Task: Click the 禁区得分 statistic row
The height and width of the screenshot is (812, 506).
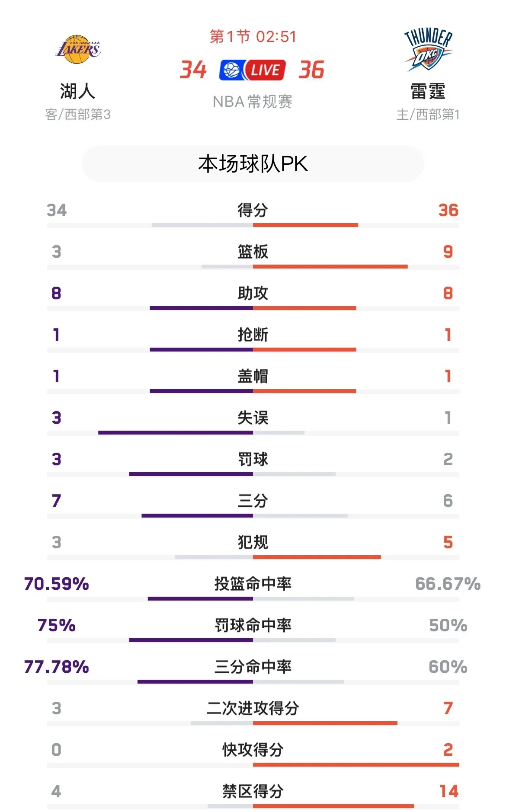Action: (253, 791)
